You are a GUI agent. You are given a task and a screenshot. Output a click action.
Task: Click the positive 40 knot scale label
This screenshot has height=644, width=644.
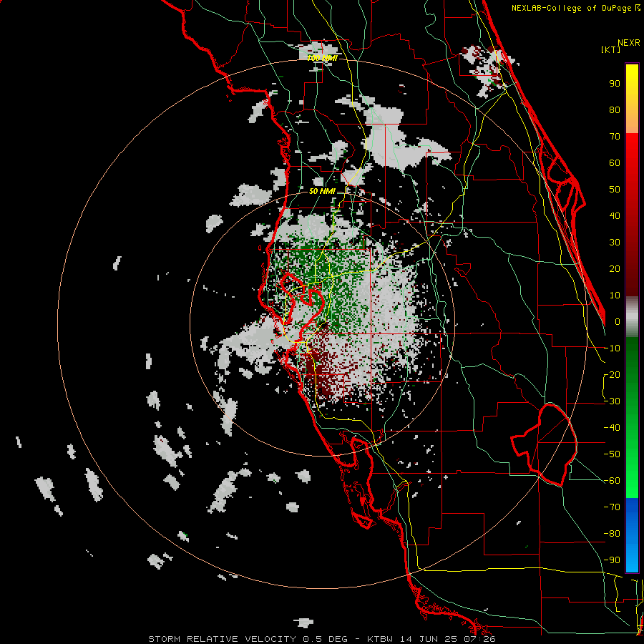pos(615,215)
